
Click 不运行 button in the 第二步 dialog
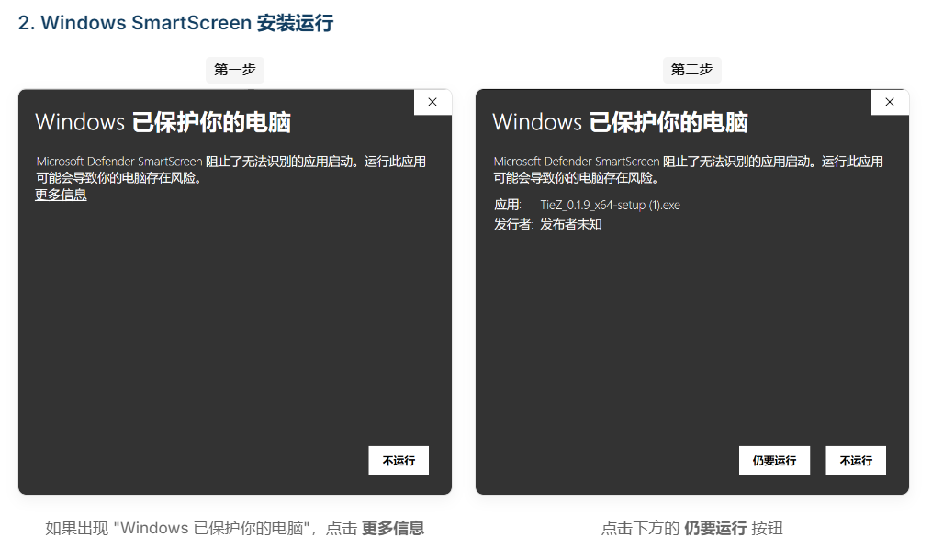click(x=855, y=460)
